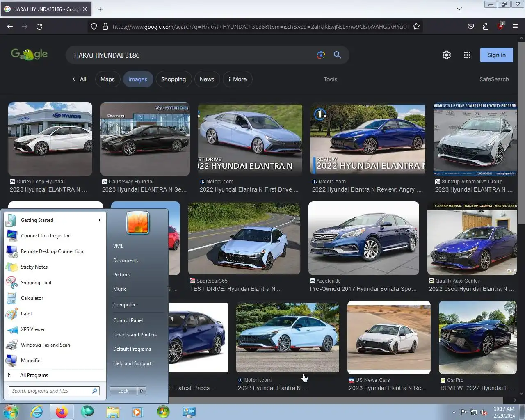Expand All Programs list

click(x=55, y=375)
